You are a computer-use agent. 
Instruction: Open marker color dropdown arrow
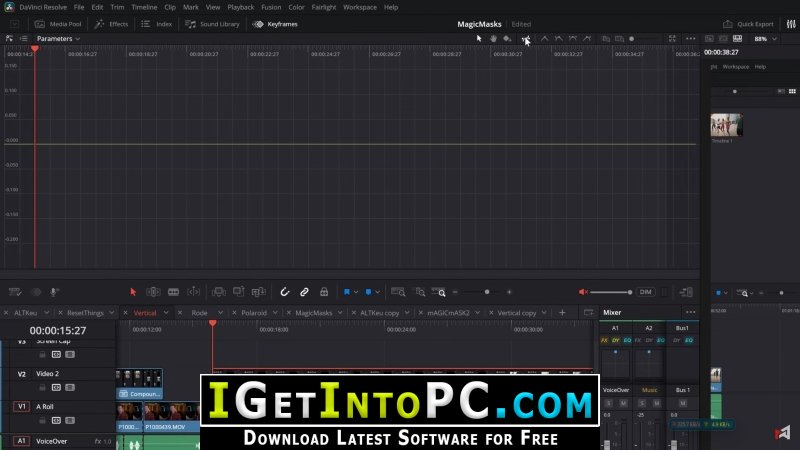tap(378, 292)
